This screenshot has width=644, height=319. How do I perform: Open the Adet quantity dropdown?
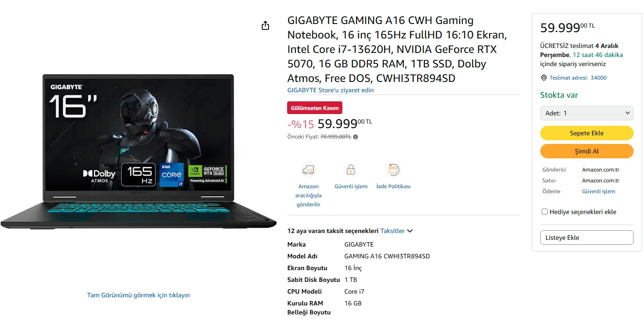(x=586, y=113)
